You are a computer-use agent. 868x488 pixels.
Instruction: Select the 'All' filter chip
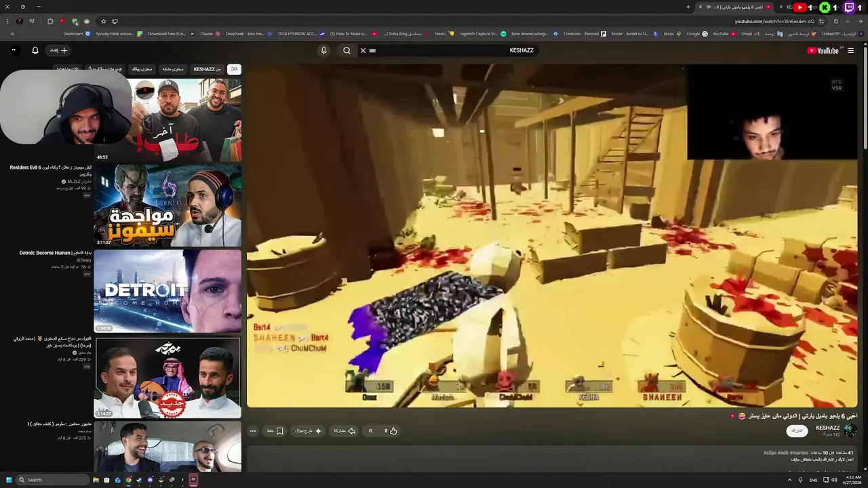click(x=234, y=69)
